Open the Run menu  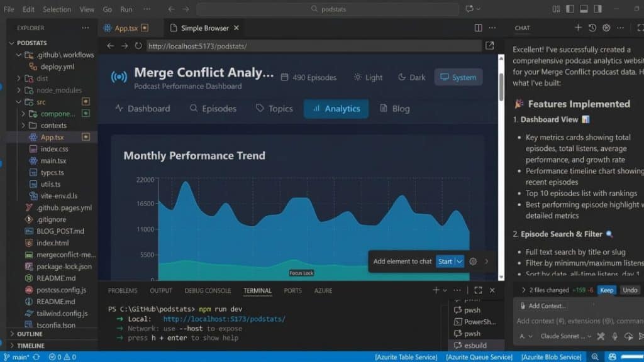[126, 9]
